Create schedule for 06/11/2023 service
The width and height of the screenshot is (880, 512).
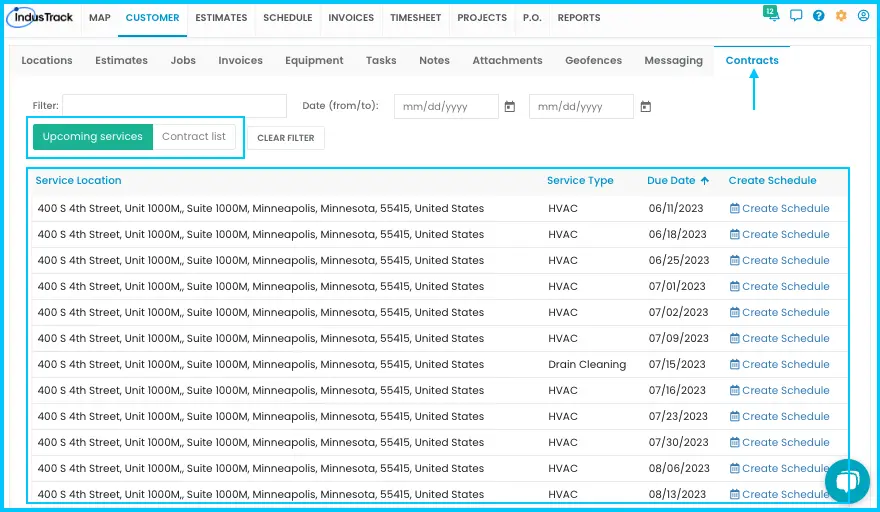pos(780,208)
